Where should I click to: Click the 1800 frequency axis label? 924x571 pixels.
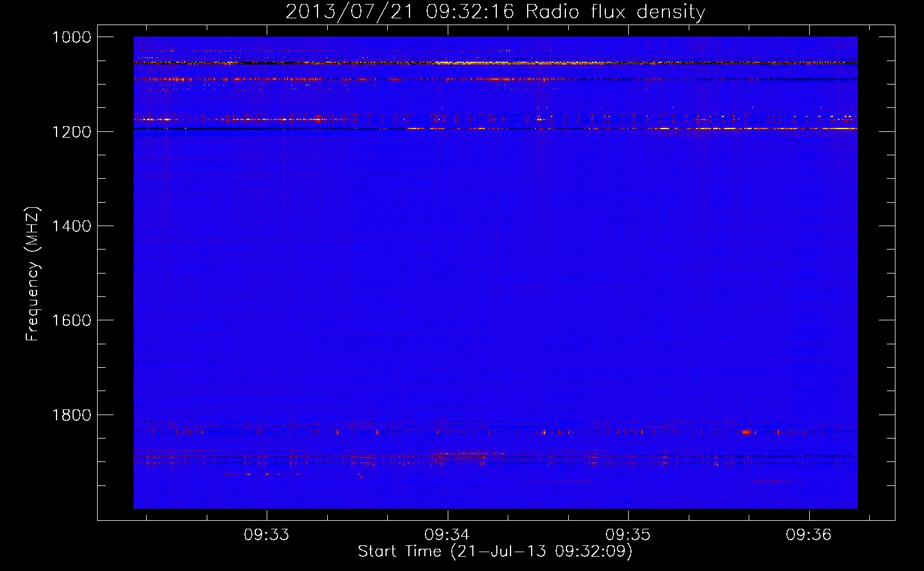pos(71,415)
